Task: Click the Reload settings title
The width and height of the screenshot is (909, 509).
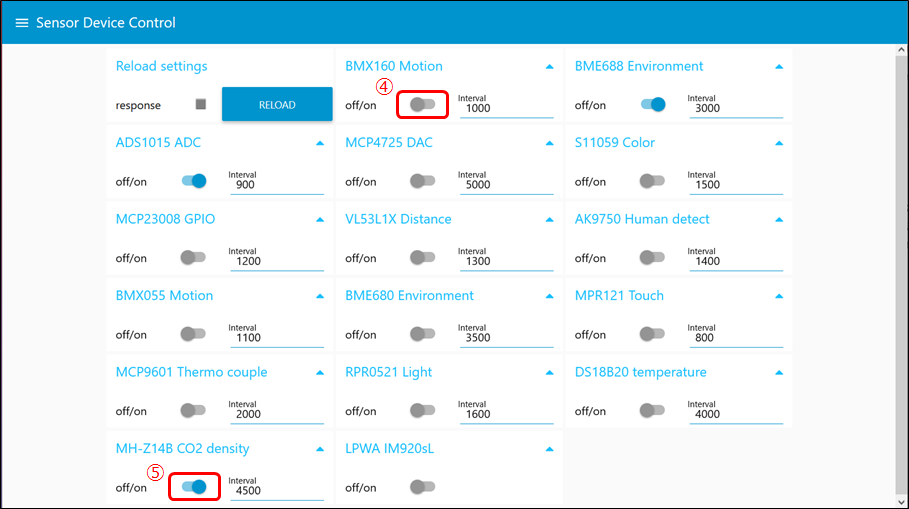Action: point(162,67)
